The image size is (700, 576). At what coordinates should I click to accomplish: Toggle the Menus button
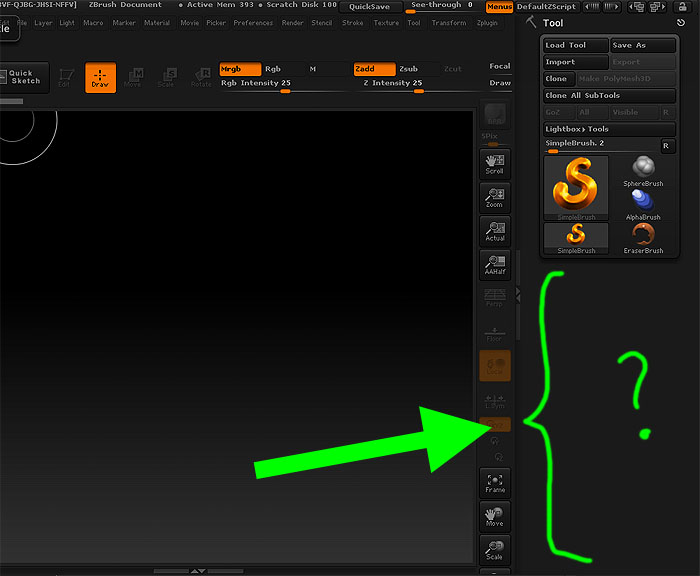click(499, 7)
